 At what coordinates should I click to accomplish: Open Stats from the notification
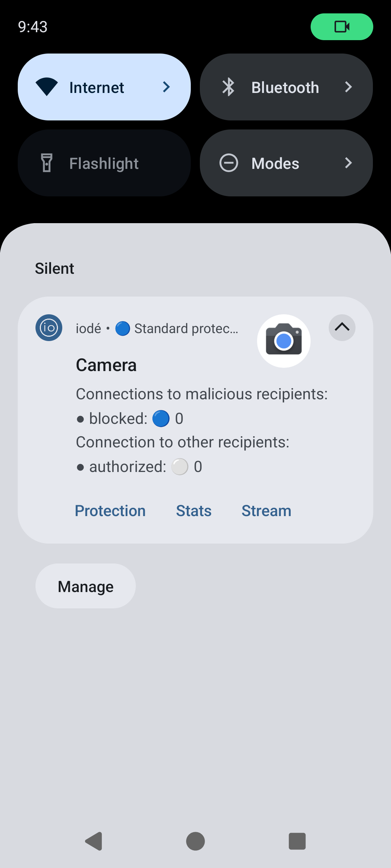(x=194, y=511)
